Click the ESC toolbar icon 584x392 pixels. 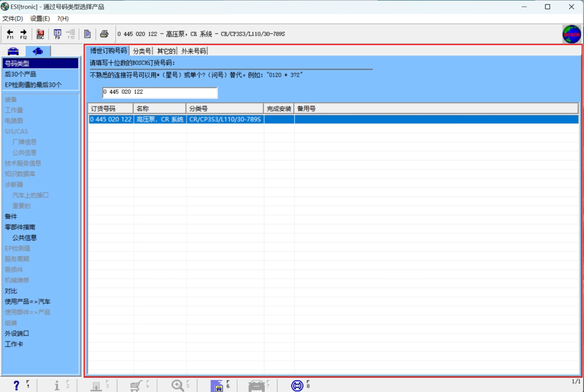click(x=40, y=34)
